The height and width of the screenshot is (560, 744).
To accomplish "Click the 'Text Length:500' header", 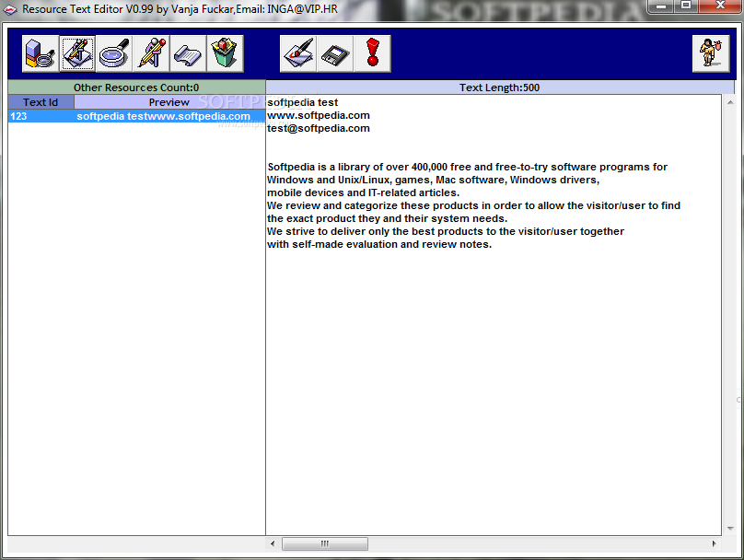I will [500, 87].
